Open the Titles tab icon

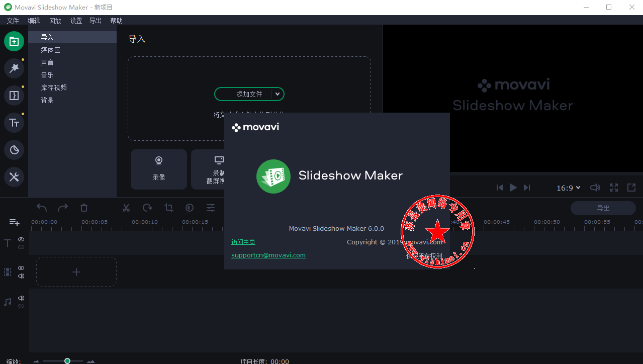tap(14, 123)
